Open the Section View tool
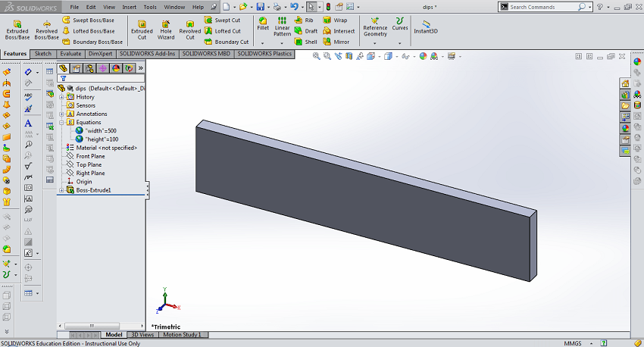The width and height of the screenshot is (644, 347). 349,56
